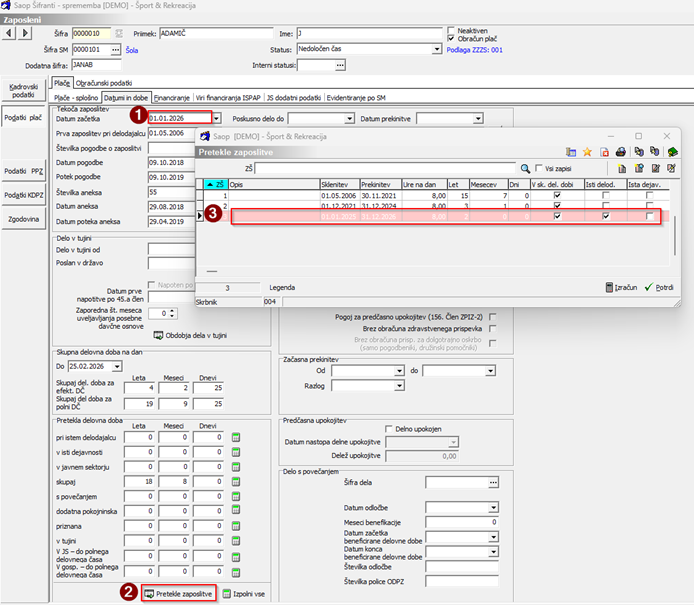This screenshot has height=605, width=694.
Task: Open calculator icon in the 'skupaj' row
Action: click(236, 481)
